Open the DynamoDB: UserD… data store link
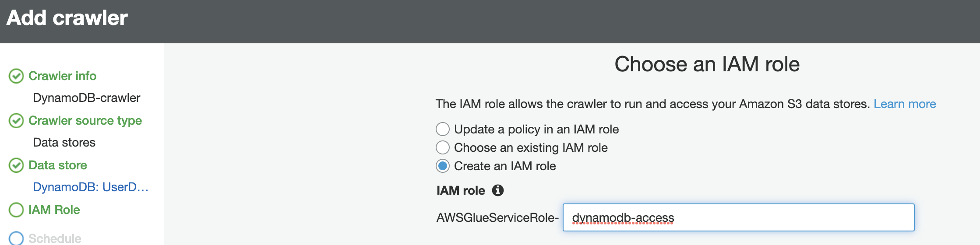The image size is (980, 245). 91,187
